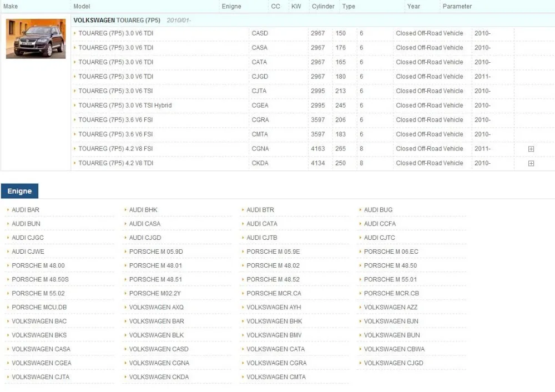Open TOUAREG 3.6 V6 FSI with CMTA engine
Screen dimensions: 555x392
point(115,134)
